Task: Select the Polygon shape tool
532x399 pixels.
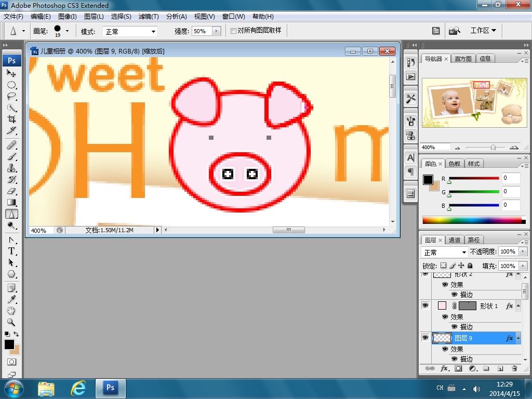Action: click(11, 274)
